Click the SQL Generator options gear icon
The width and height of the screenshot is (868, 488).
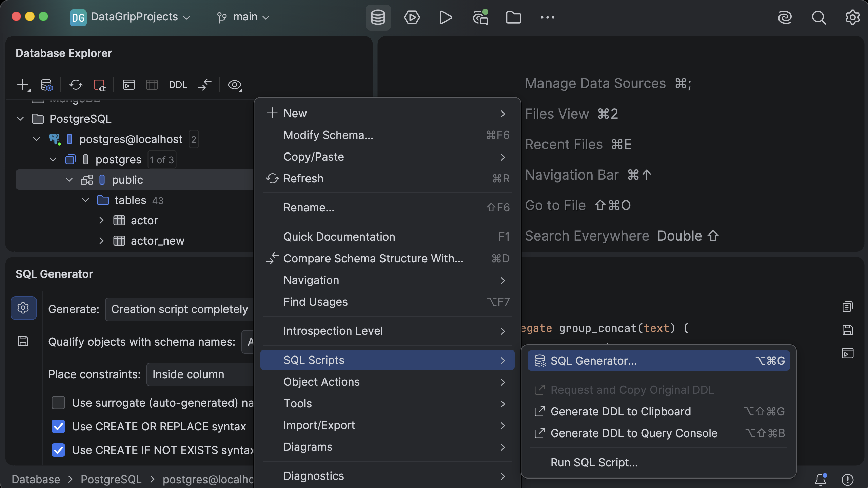pos(23,308)
